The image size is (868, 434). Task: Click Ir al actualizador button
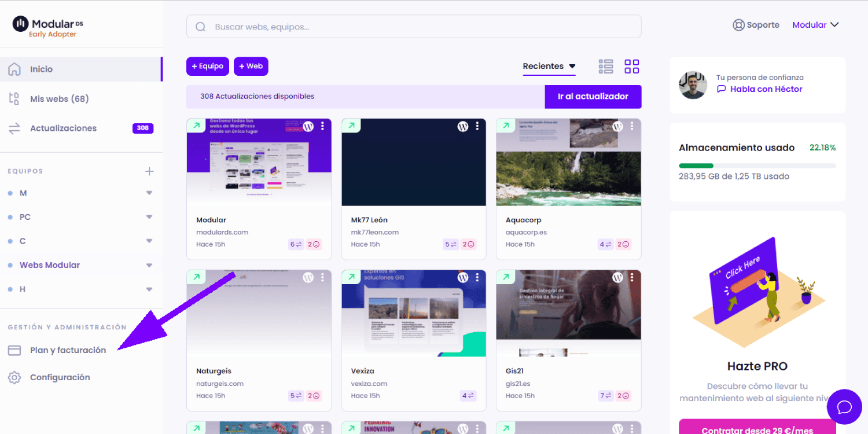pyautogui.click(x=593, y=97)
